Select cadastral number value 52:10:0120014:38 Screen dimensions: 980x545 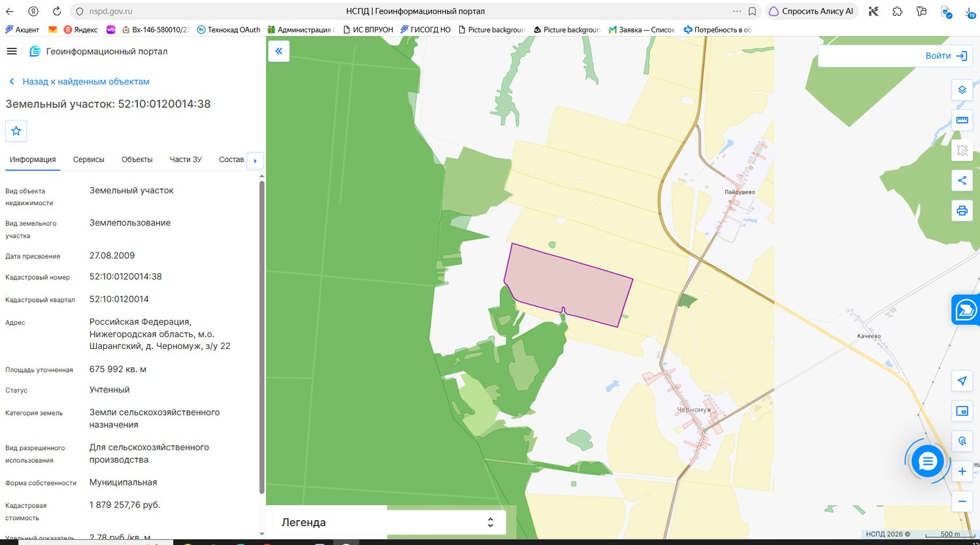(125, 276)
